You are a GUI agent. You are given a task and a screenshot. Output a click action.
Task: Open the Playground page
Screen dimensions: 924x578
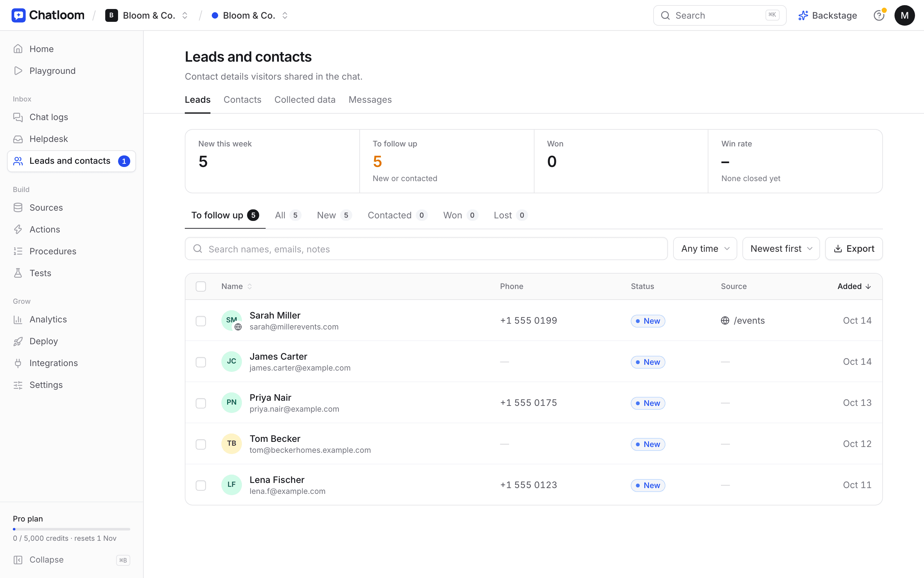(x=72, y=71)
